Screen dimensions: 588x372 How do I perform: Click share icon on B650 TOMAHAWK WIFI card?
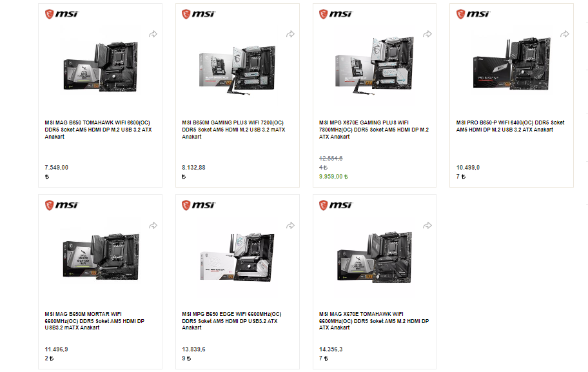coord(153,34)
